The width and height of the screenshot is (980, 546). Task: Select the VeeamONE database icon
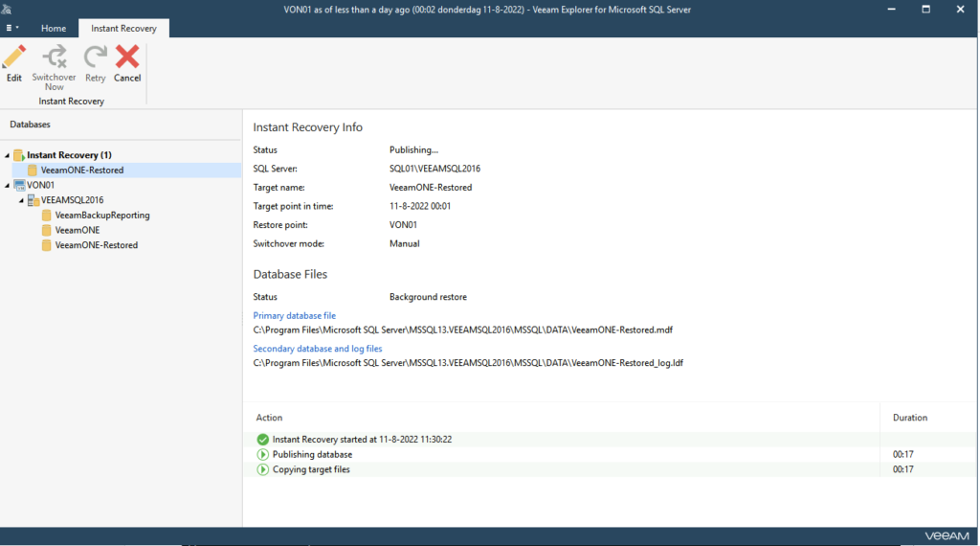pos(47,231)
